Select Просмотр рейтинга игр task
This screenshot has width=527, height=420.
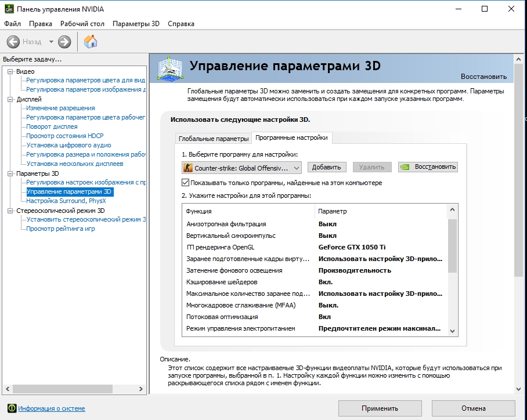click(x=60, y=229)
